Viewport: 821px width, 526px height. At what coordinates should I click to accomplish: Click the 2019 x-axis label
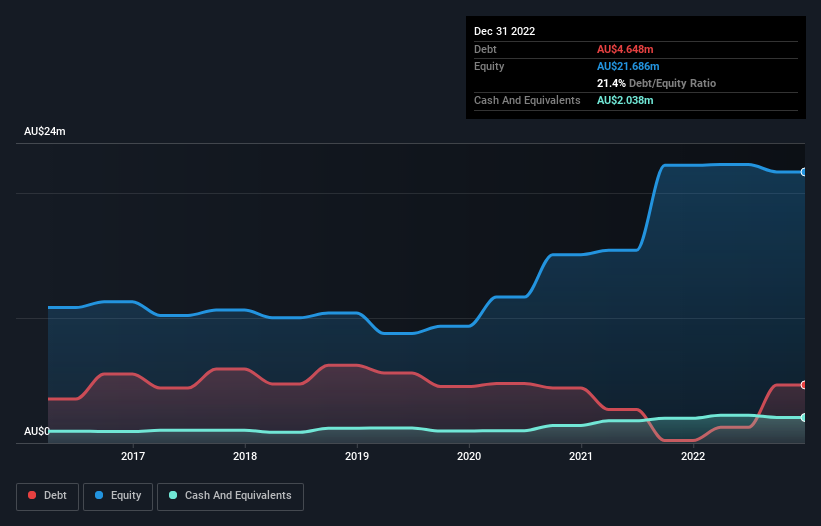click(x=357, y=456)
